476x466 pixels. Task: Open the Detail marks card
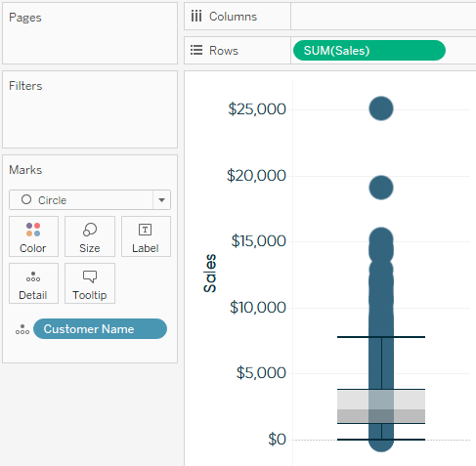click(33, 283)
